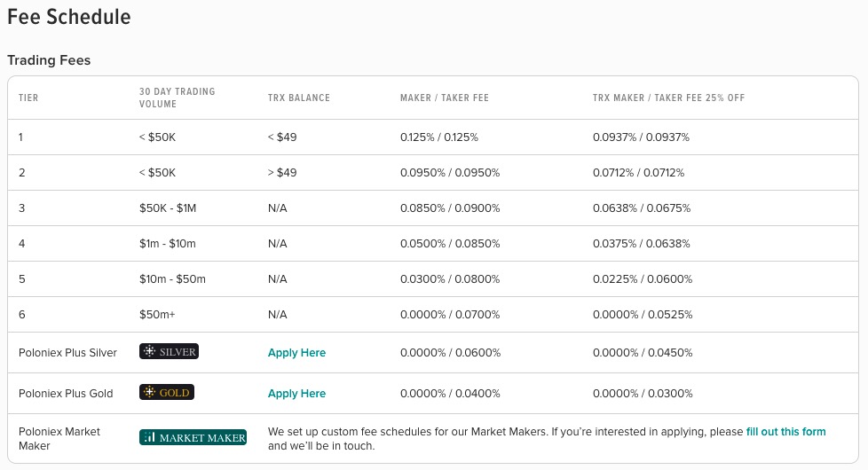868x470 pixels.
Task: Click the '0.0638% / 0.0675%' discounted fee
Action: point(642,208)
